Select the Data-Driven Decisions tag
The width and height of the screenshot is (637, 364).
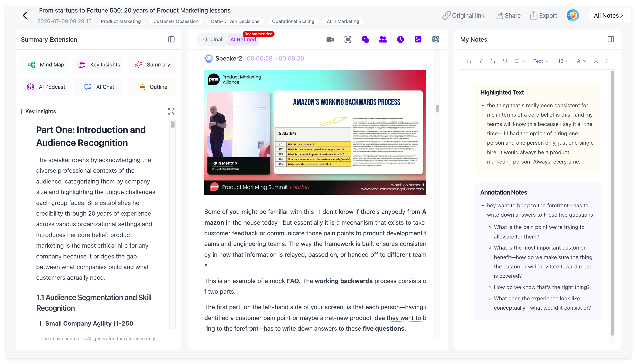(x=235, y=21)
